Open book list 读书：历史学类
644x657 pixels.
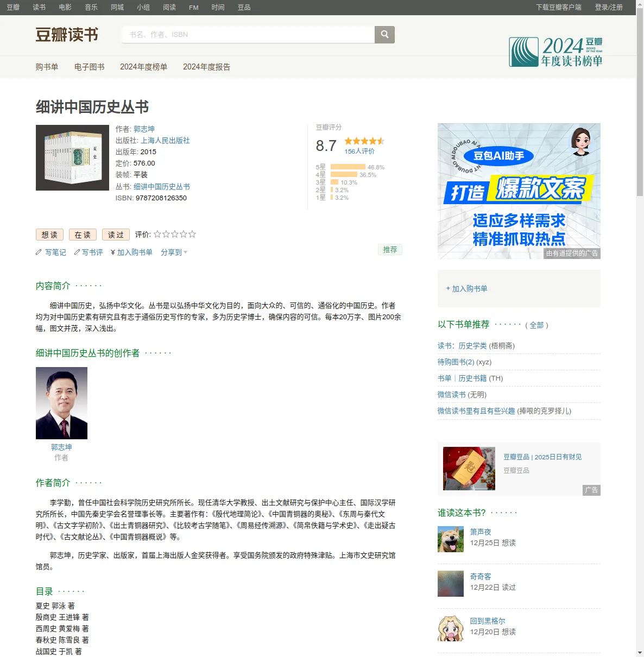tap(462, 346)
